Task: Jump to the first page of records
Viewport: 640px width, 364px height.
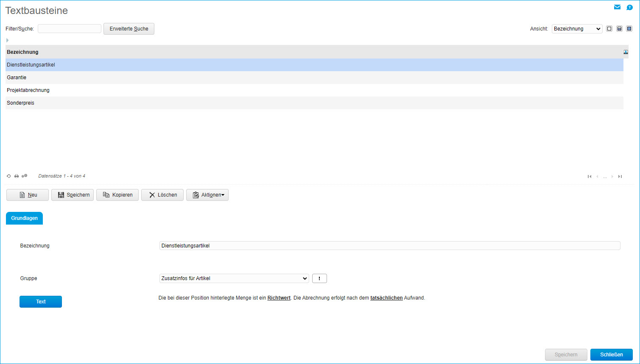Action: click(x=590, y=176)
